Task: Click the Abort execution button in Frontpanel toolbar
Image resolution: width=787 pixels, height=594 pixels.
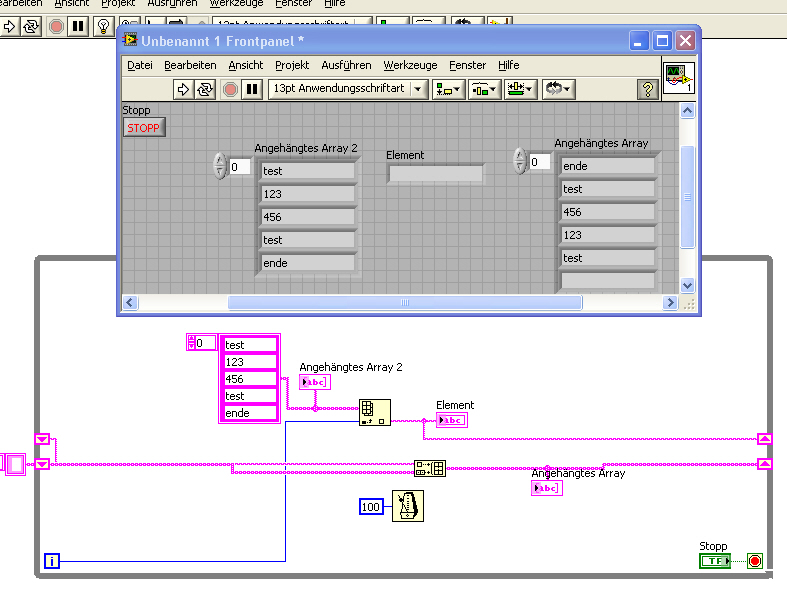Action: tap(230, 89)
